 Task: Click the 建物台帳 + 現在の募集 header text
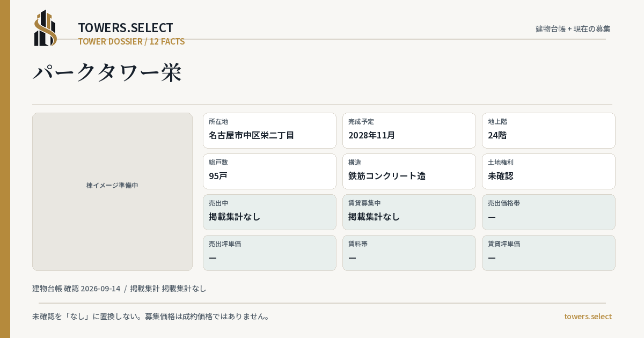(x=573, y=28)
